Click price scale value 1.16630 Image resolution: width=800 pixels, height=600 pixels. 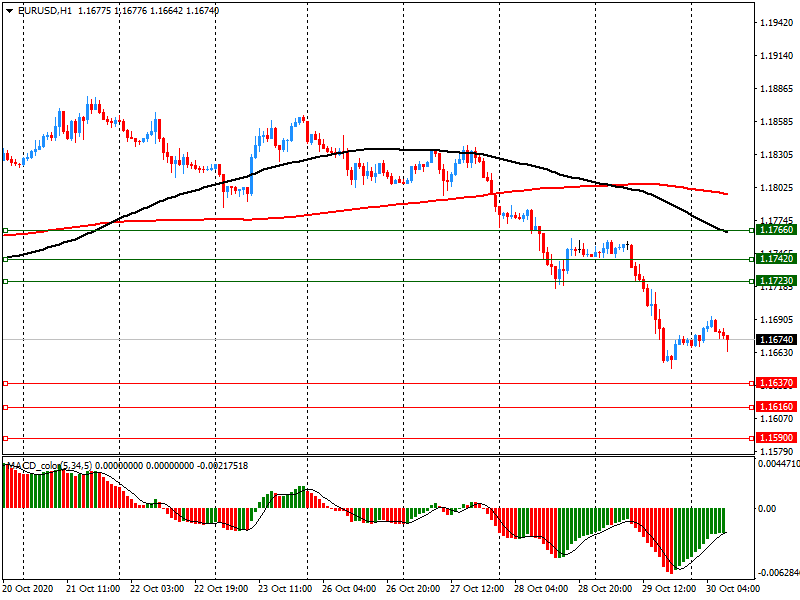click(x=777, y=353)
